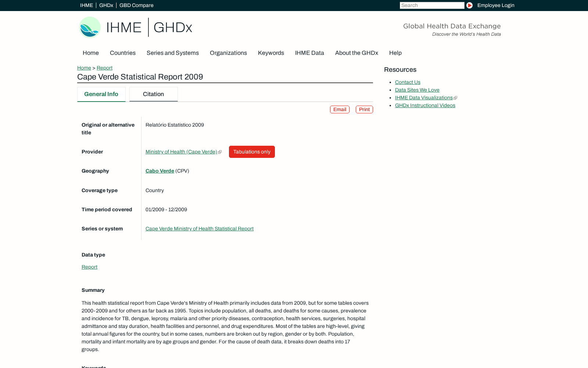The height and width of the screenshot is (368, 588).
Task: Click the IHME leaf logo icon
Action: 90,27
